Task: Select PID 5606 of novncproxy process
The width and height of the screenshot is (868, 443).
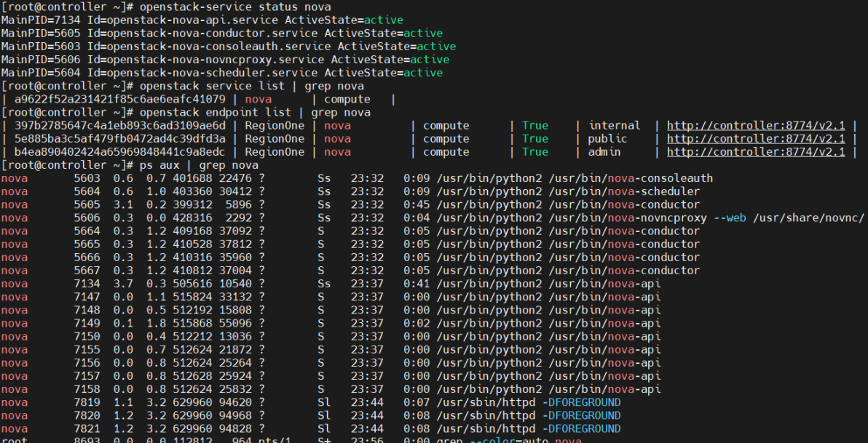Action: point(87,218)
